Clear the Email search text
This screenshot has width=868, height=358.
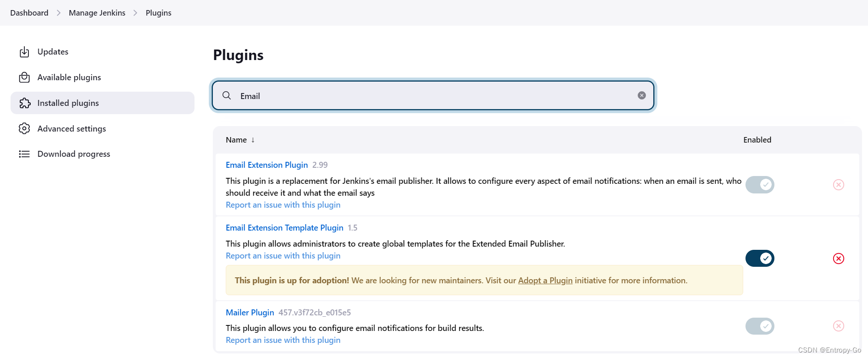point(642,95)
